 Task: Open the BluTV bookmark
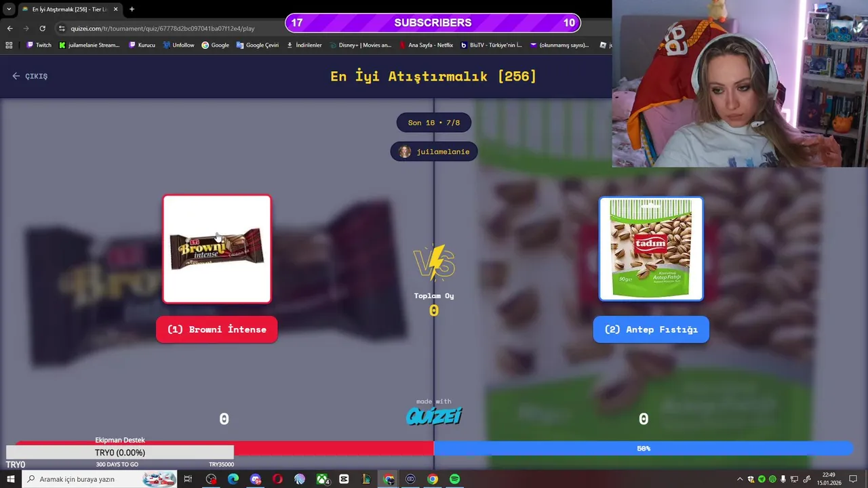[x=491, y=45]
